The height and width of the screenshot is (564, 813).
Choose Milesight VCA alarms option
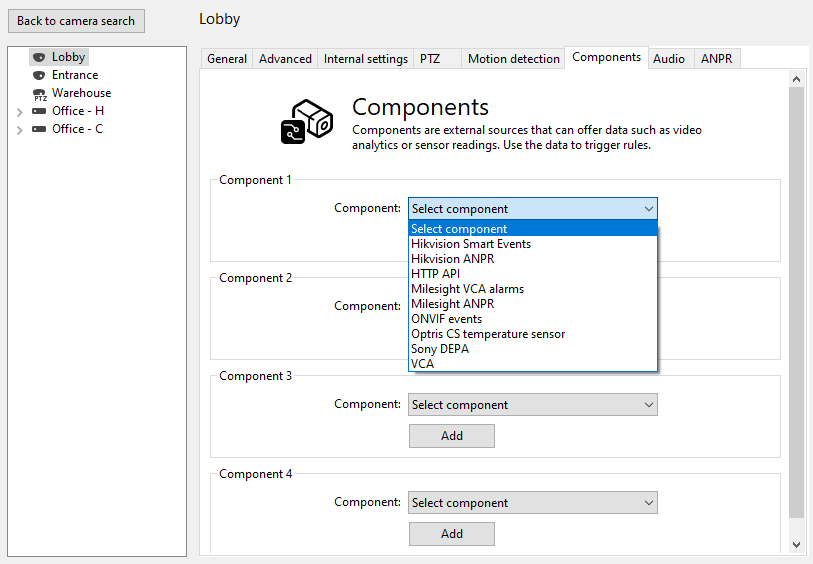tap(532, 289)
